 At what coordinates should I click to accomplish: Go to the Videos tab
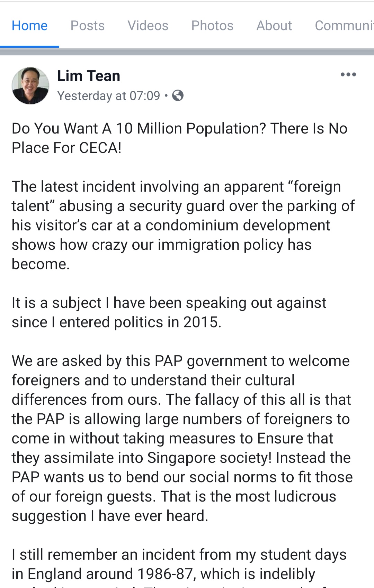click(148, 26)
